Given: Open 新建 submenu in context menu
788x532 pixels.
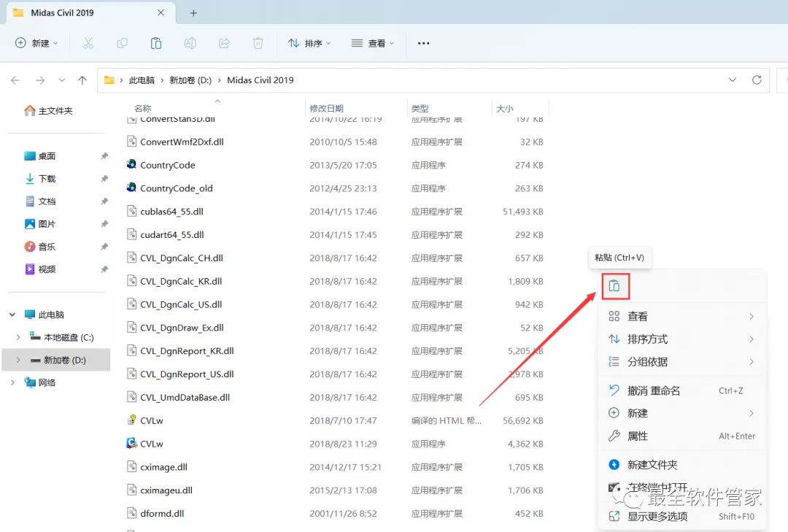Looking at the screenshot, I should [x=682, y=413].
